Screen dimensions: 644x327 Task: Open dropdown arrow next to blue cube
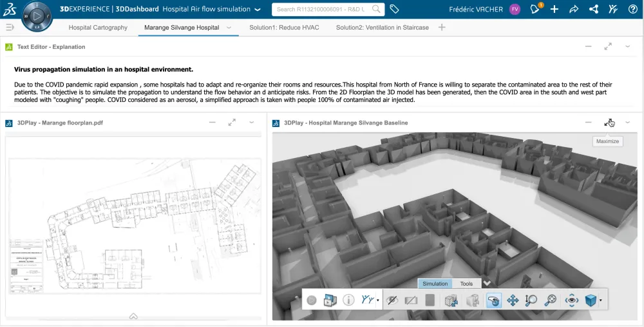coord(600,301)
